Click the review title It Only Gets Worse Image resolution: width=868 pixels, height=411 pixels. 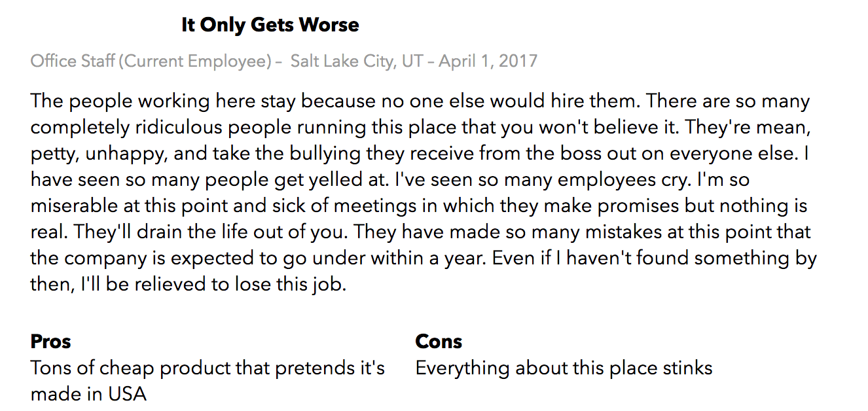tap(270, 26)
